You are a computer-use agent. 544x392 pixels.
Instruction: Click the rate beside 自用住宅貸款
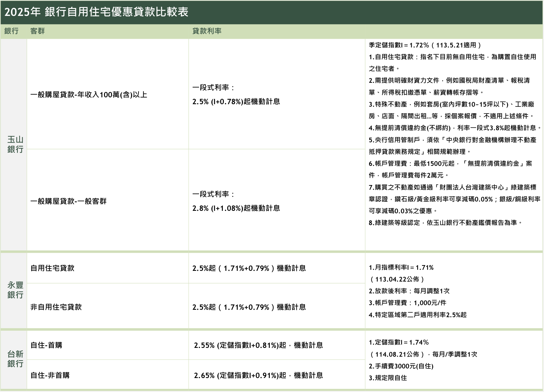point(249,268)
